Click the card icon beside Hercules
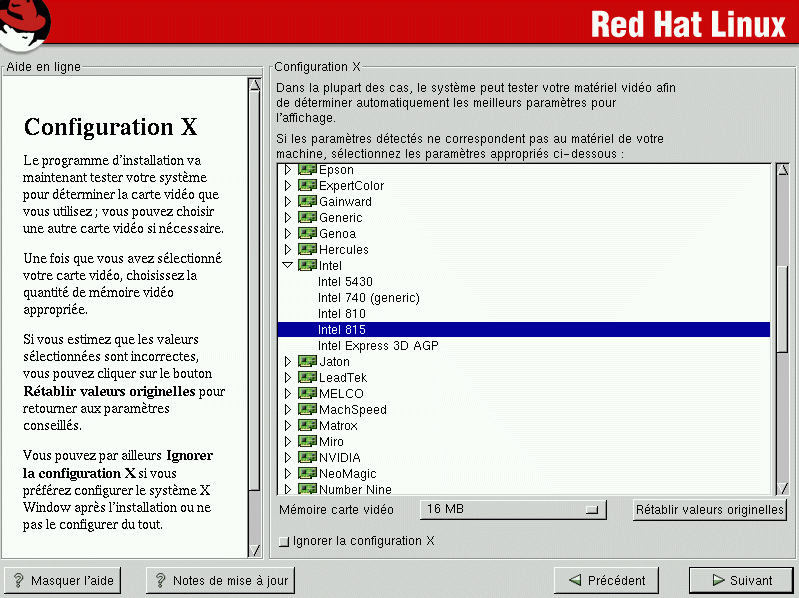This screenshot has width=799, height=598. click(307, 250)
